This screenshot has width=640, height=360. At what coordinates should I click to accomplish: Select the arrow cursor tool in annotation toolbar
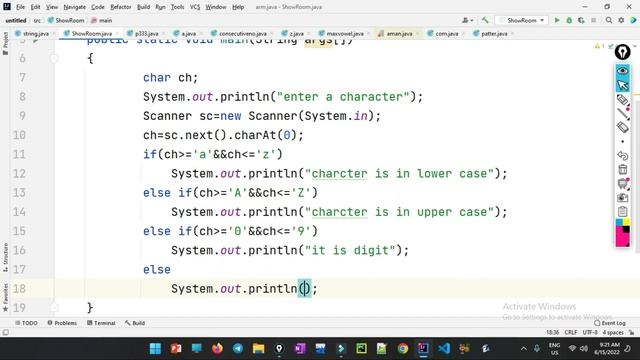pyautogui.click(x=622, y=85)
